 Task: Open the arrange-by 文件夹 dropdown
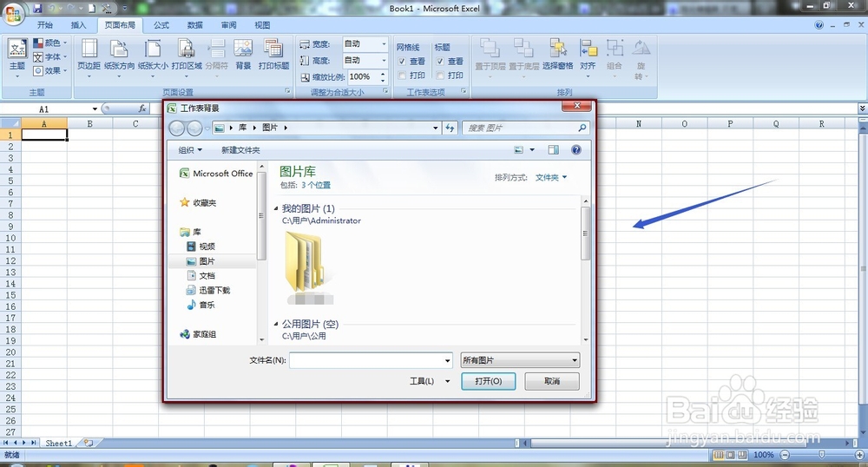pos(551,178)
